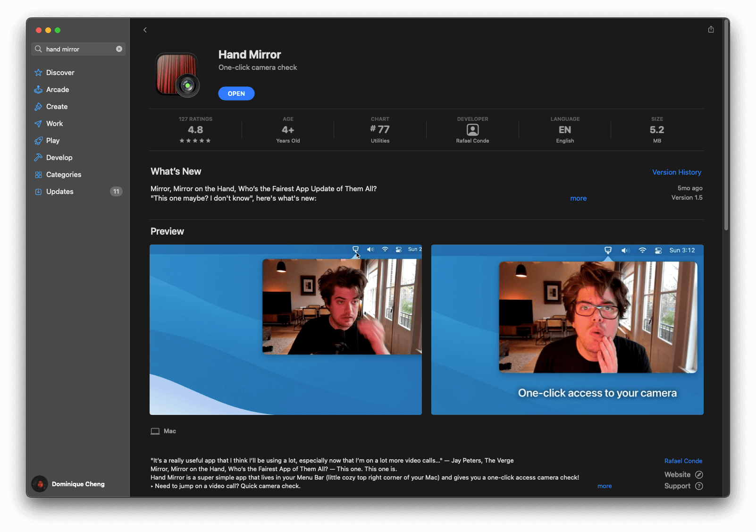Open the Dominique Cheng account profile
Image resolution: width=756 pixels, height=532 pixels.
tap(68, 484)
